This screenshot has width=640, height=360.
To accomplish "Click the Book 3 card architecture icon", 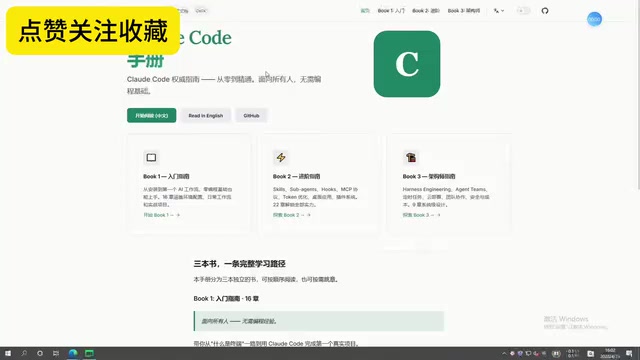I will pyautogui.click(x=411, y=158).
